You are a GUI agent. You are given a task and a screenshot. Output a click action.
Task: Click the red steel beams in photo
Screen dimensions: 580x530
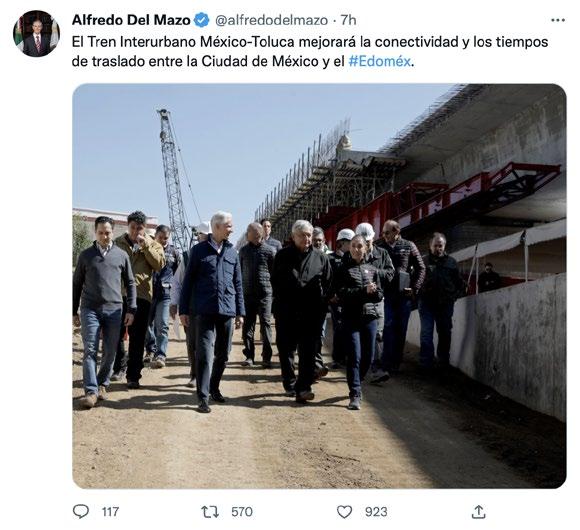tap(444, 200)
